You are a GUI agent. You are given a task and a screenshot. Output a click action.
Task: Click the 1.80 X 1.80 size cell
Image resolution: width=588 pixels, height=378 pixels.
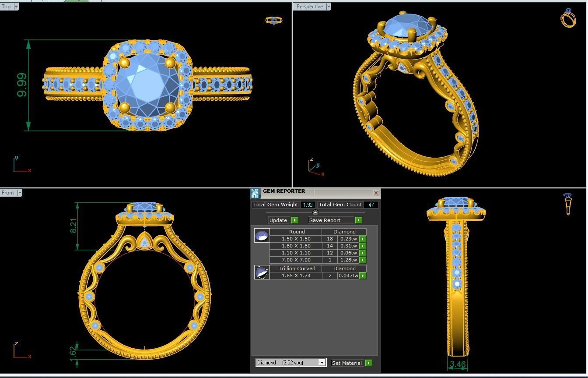click(296, 246)
